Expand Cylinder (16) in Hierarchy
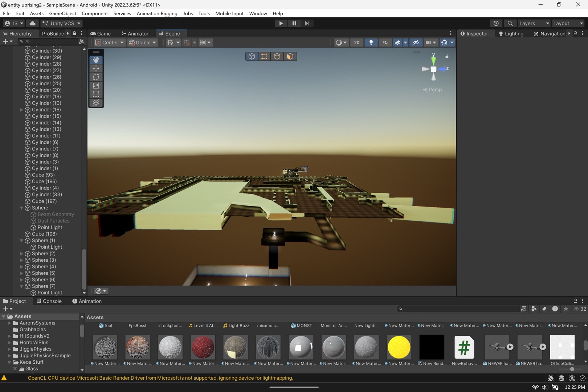Image resolution: width=588 pixels, height=392 pixels. tap(21, 110)
